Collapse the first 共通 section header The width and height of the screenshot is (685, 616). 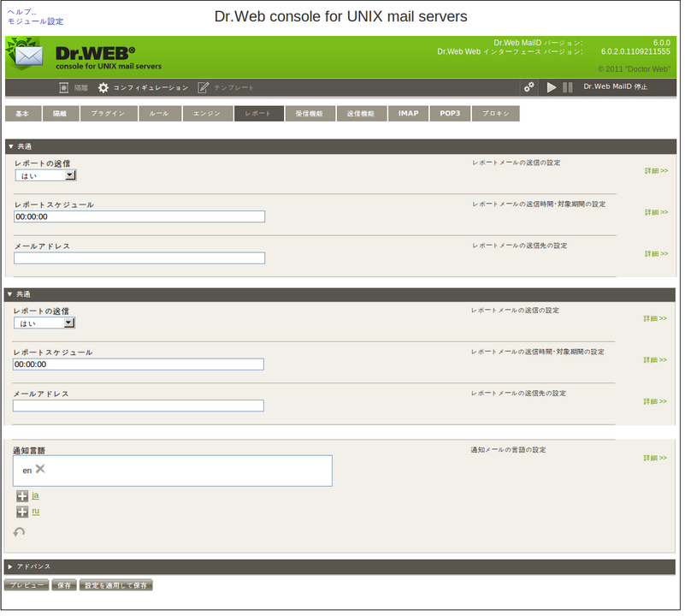click(340, 147)
